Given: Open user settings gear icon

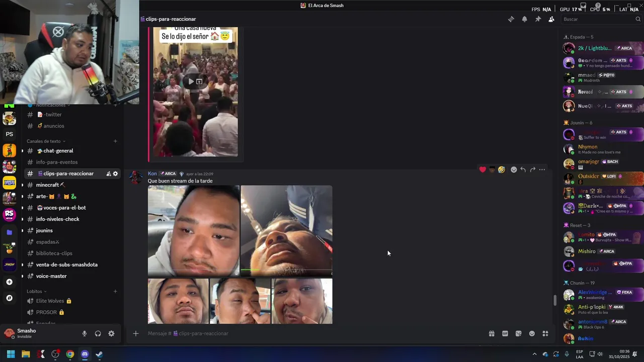Looking at the screenshot, I should 111,333.
